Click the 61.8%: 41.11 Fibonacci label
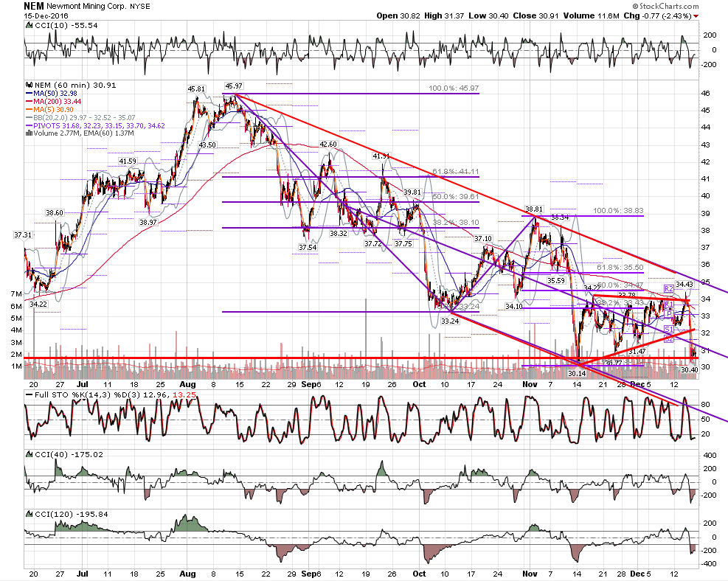The width and height of the screenshot is (728, 581). [456, 172]
